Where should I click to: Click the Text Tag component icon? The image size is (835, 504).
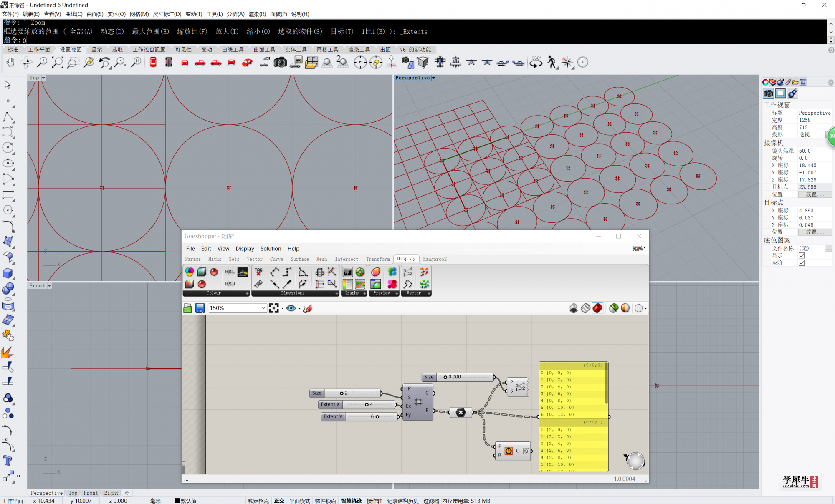coord(258,272)
